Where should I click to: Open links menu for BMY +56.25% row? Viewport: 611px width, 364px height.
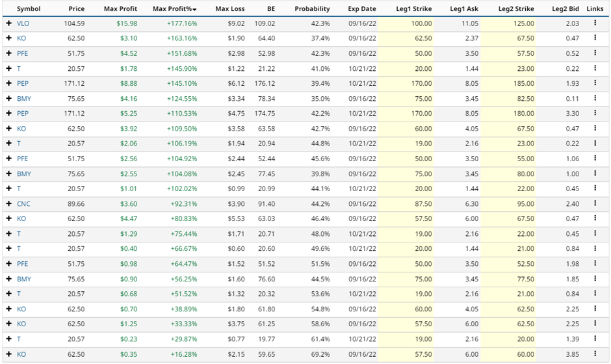[595, 279]
